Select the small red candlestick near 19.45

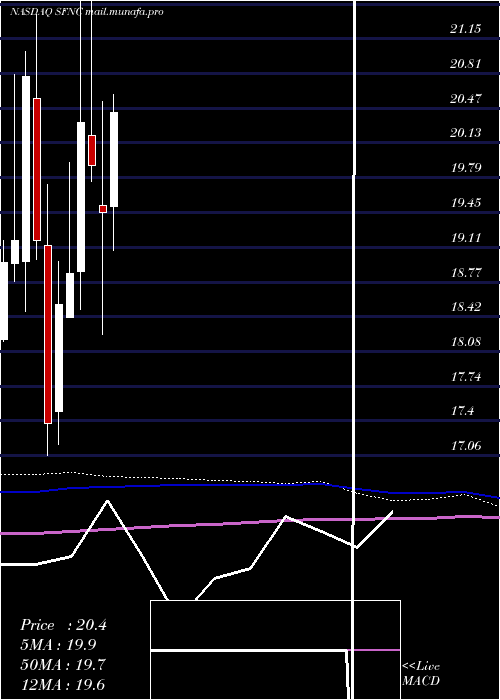pyautogui.click(x=103, y=209)
